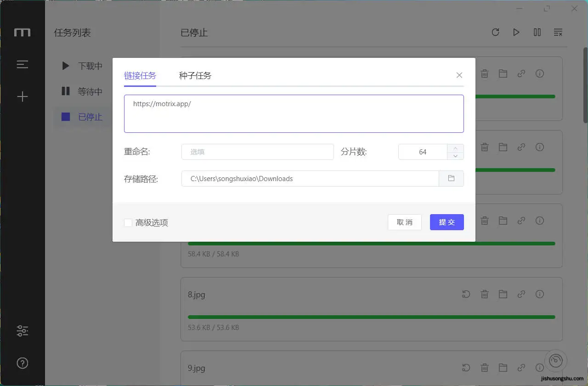The height and width of the screenshot is (386, 588).
Task: Resume all tasks with the play icon
Action: [516, 32]
